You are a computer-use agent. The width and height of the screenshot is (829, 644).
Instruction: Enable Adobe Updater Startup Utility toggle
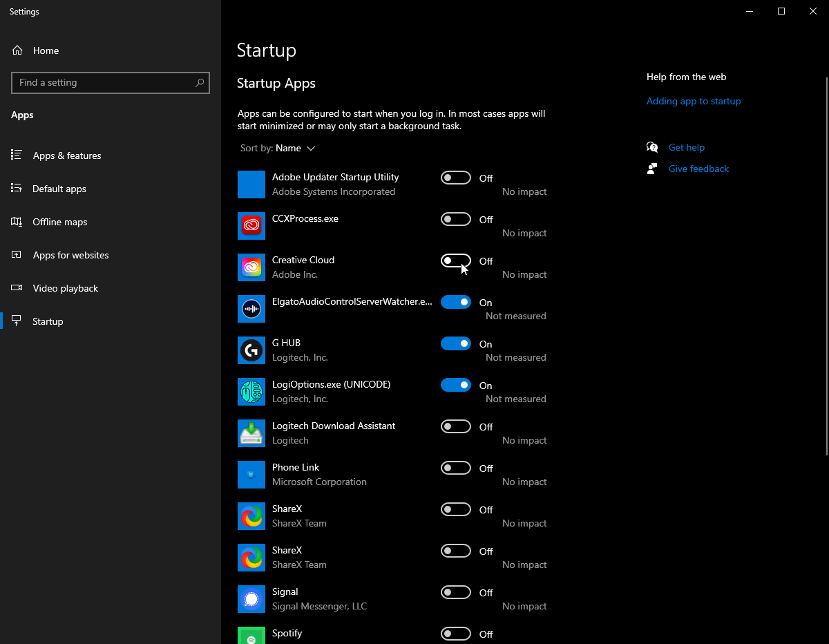[x=456, y=178]
